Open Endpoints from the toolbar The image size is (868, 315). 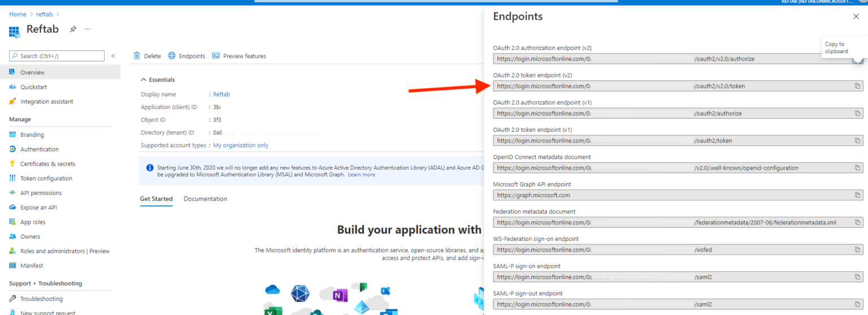187,56
